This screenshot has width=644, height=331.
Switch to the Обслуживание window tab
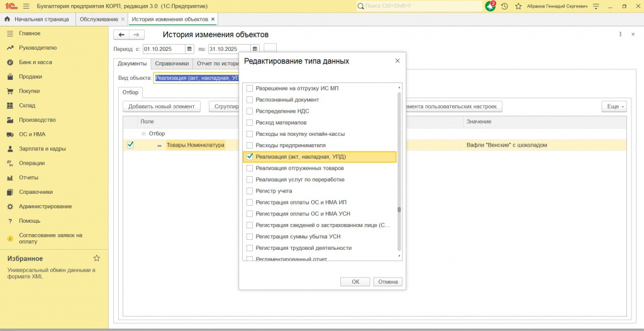[102, 20]
